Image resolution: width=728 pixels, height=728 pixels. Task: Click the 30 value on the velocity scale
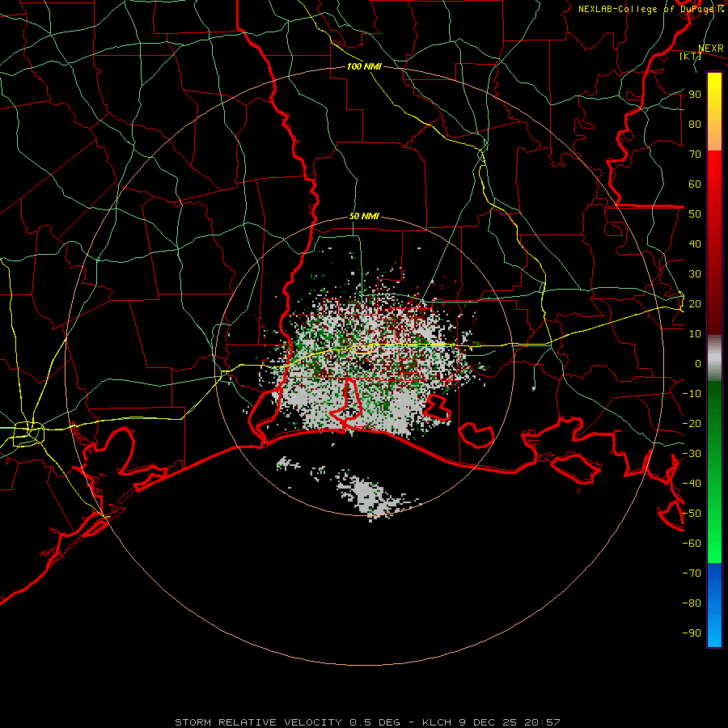tap(695, 274)
